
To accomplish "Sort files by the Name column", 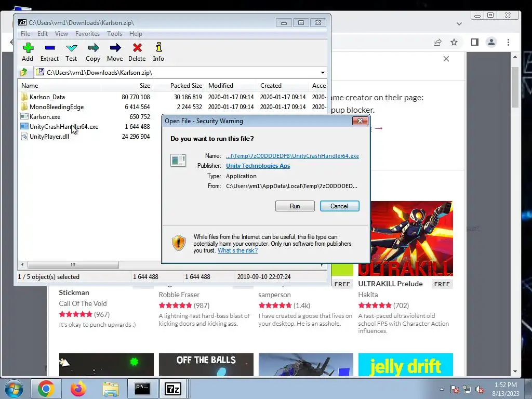I will pyautogui.click(x=59, y=86).
